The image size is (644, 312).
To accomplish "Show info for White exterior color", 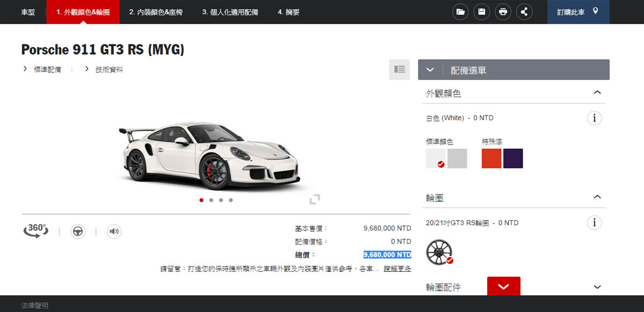I will pyautogui.click(x=594, y=118).
